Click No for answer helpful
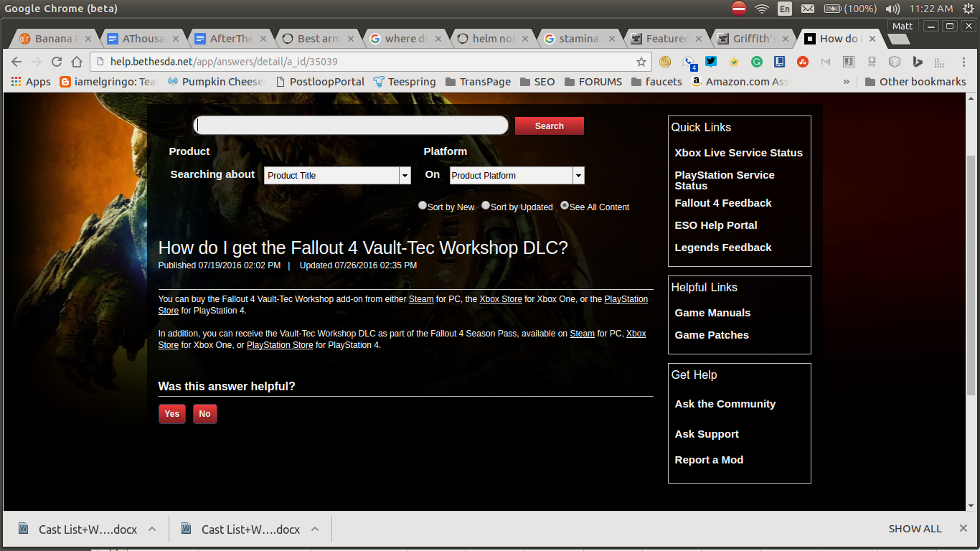Viewport: 980px width, 551px height. [x=205, y=414]
